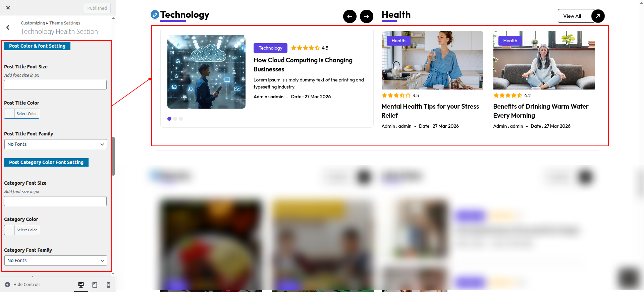This screenshot has width=644, height=292.
Task: Focus the Post Title Font Size input
Action: [55, 85]
